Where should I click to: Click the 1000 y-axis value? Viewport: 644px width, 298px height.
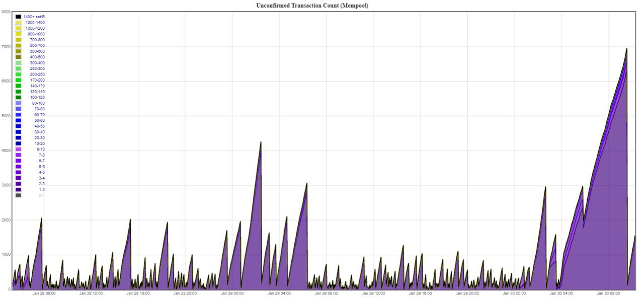(6, 255)
